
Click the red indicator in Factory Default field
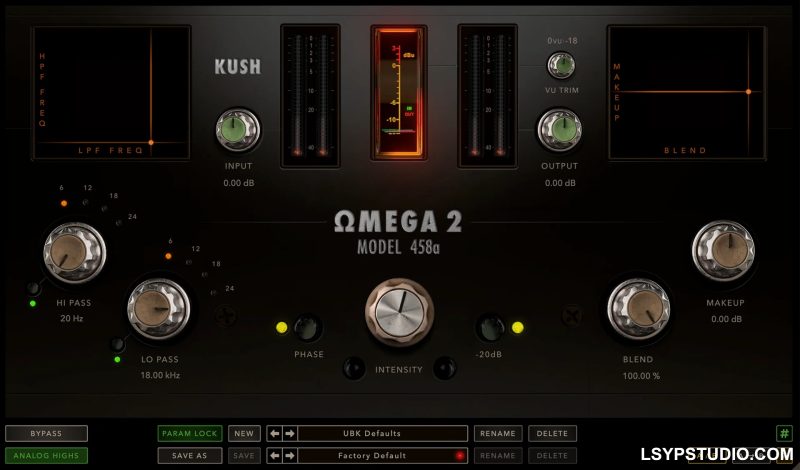[x=459, y=455]
